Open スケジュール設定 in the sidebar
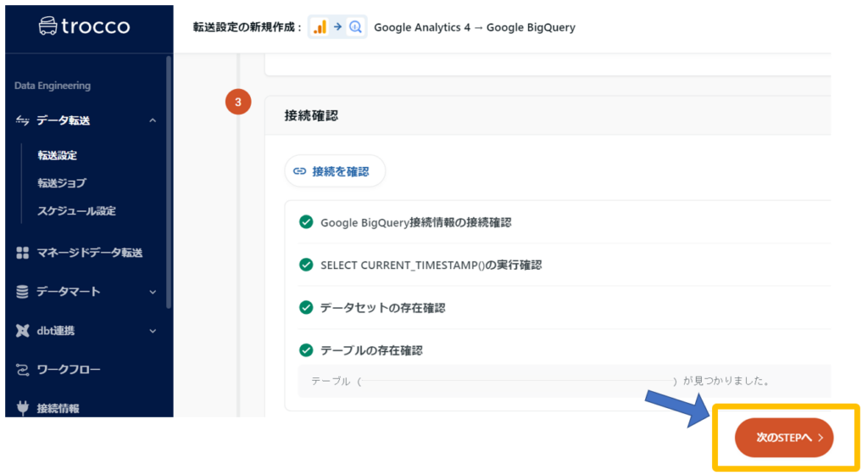Viewport: 868px width, 475px height. (76, 210)
